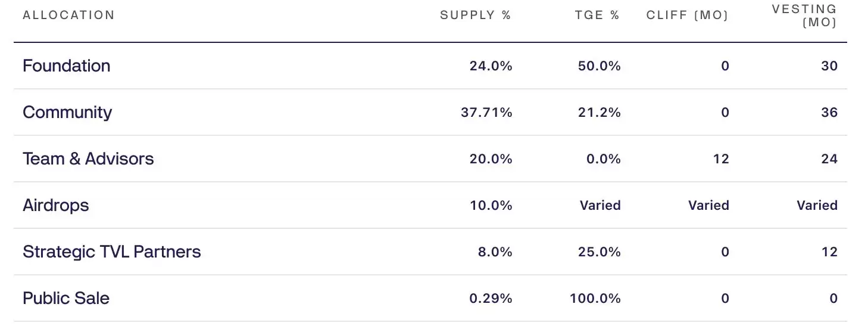This screenshot has height=335, width=868.
Task: Select the Strategic TVL Partners row label
Action: tap(112, 252)
